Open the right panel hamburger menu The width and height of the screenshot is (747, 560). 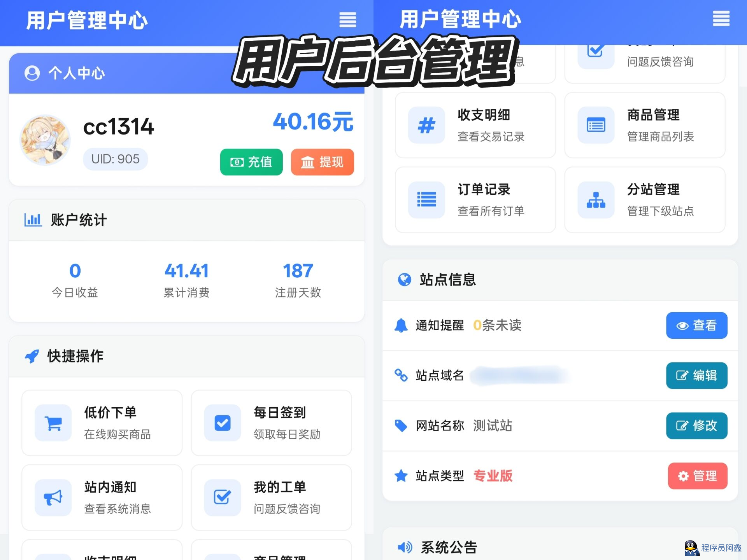721,19
